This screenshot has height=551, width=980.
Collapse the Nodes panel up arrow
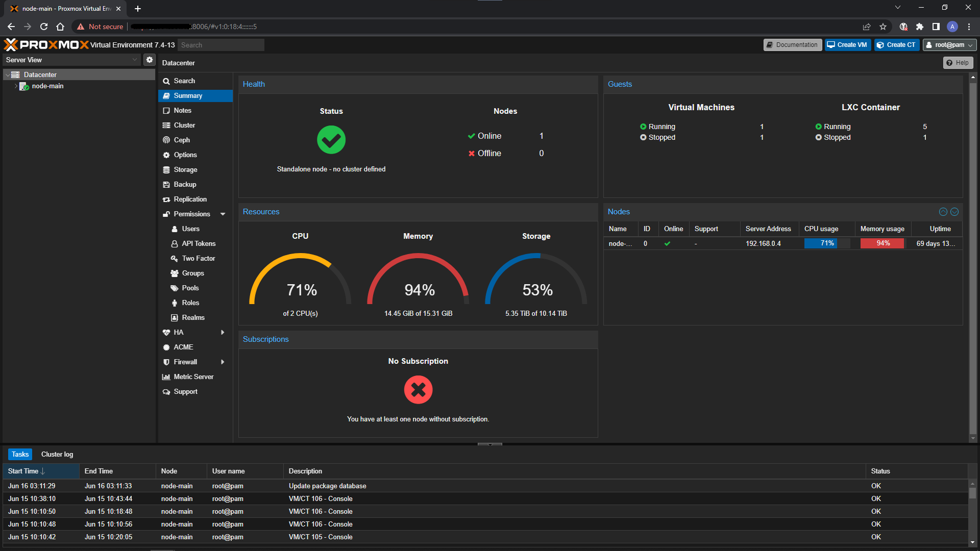point(943,212)
